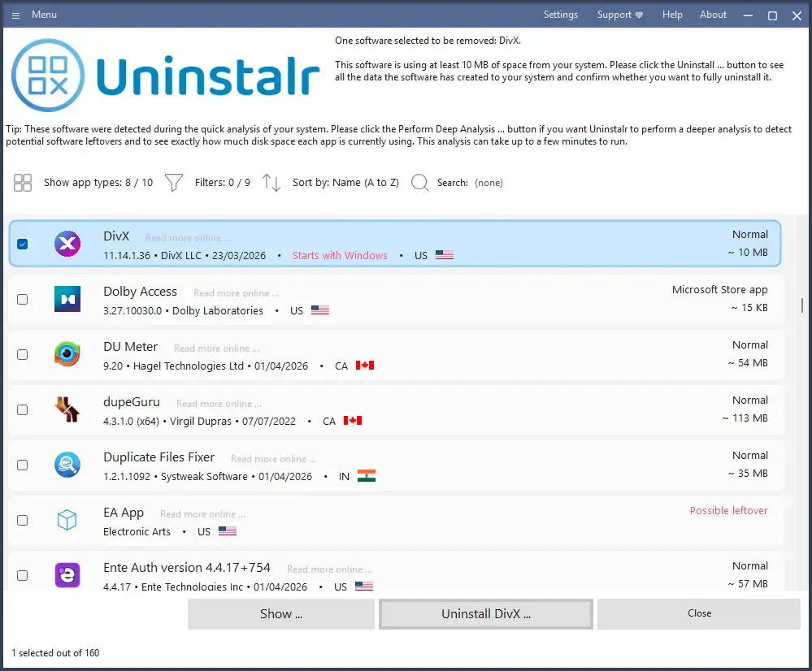
Task: Click '~ 35 MB' size of Duplicate Files Fixer
Action: (747, 474)
